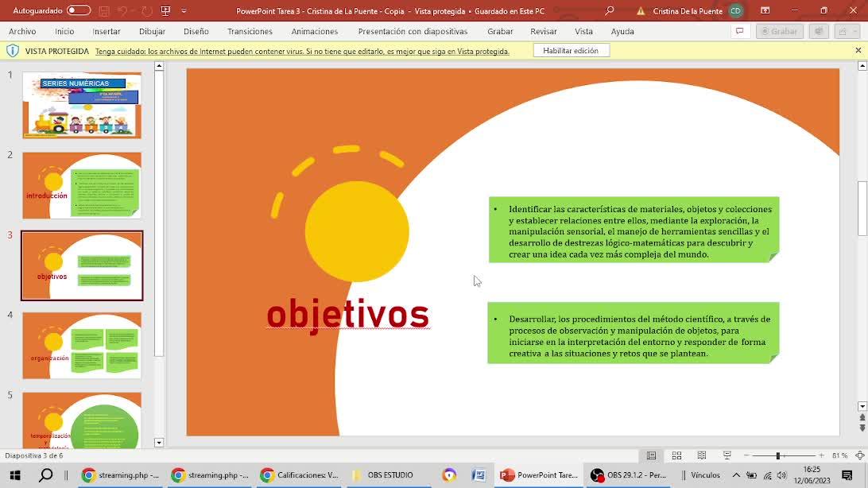
Task: Start slideshow from status bar icon
Action: 727,455
